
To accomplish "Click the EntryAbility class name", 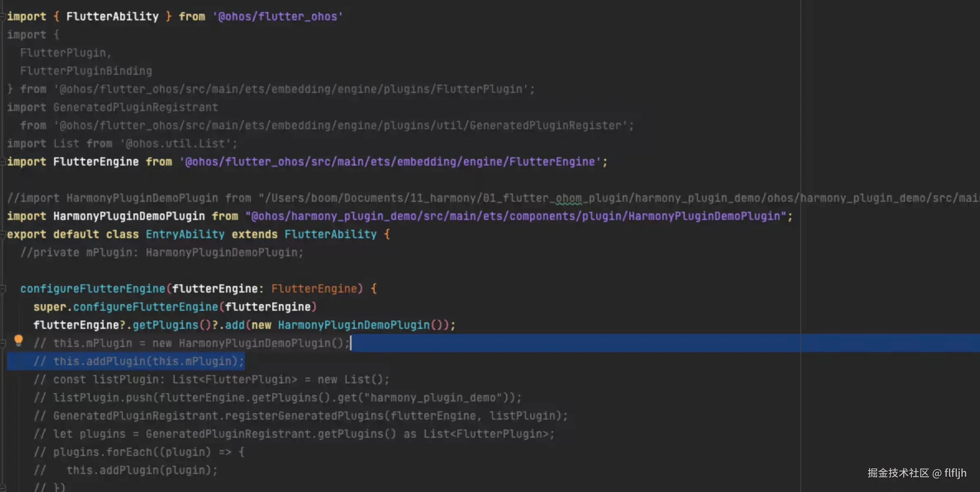I will (185, 234).
